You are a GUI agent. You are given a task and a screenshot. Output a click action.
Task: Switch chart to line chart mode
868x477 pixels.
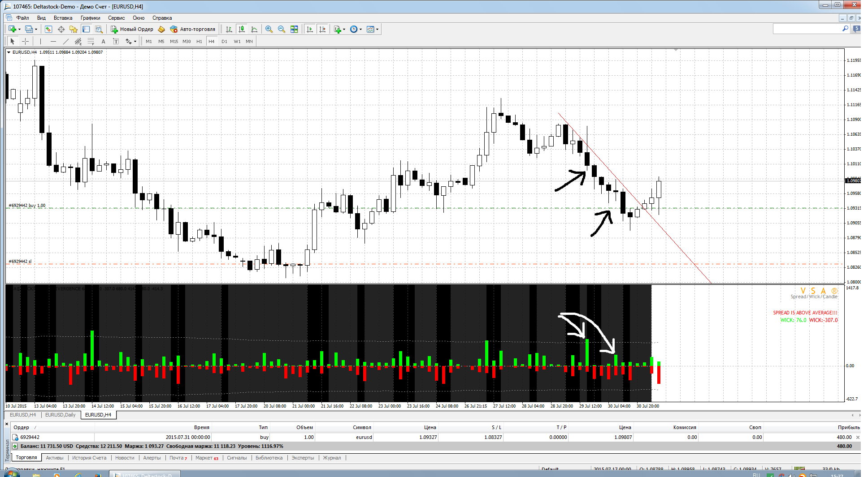254,29
